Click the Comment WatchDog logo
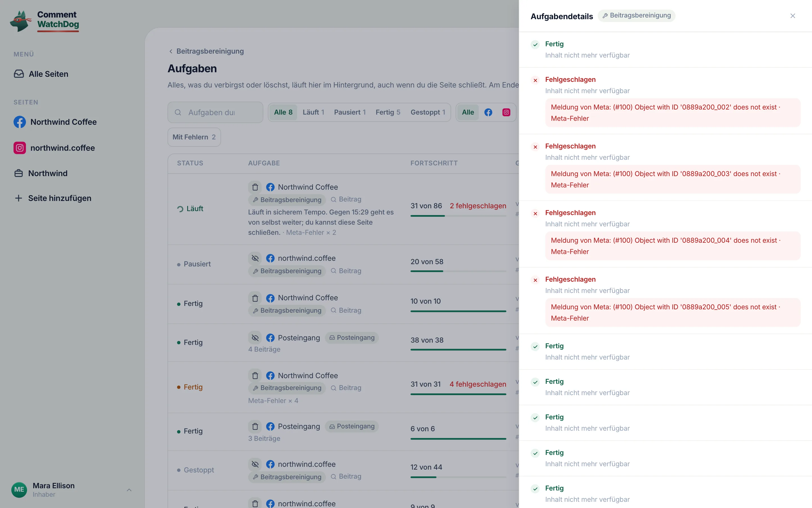The image size is (812, 508). point(45,21)
